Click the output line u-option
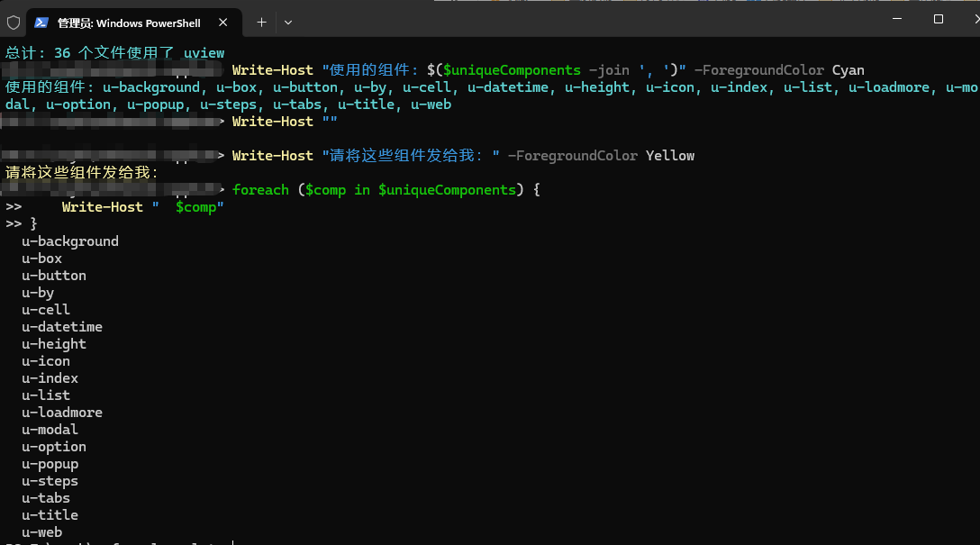The height and width of the screenshot is (545, 980). [x=54, y=447]
